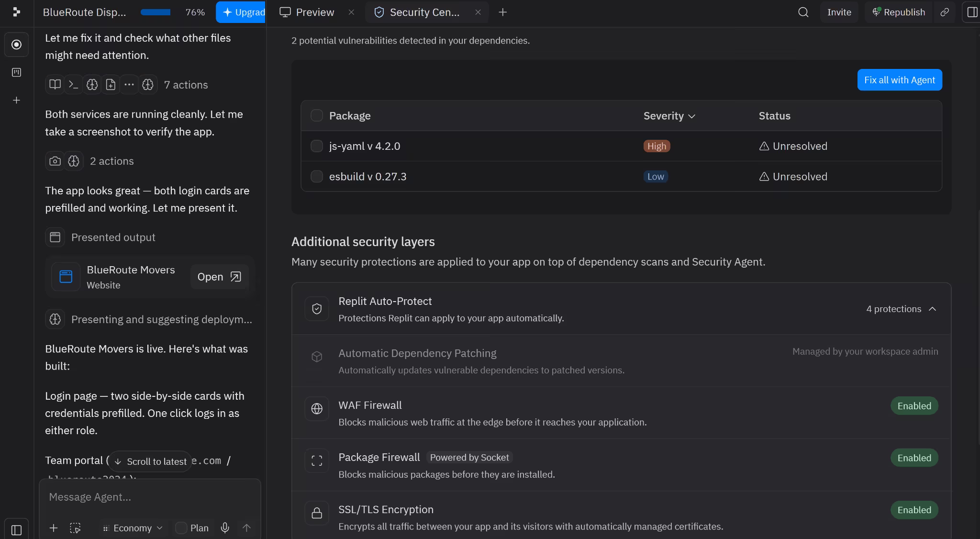Viewport: 980px width, 539px height.
Task: Click 'Scroll to latest' in the chat
Action: 151,461
